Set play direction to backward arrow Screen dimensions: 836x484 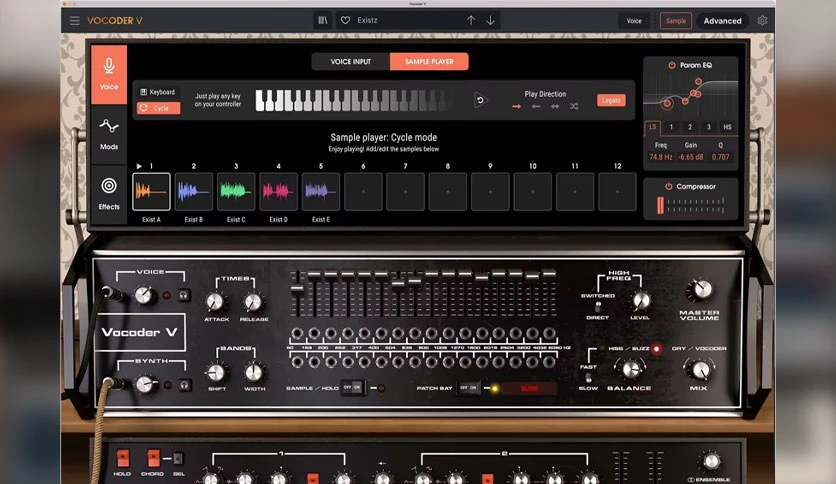[x=536, y=107]
